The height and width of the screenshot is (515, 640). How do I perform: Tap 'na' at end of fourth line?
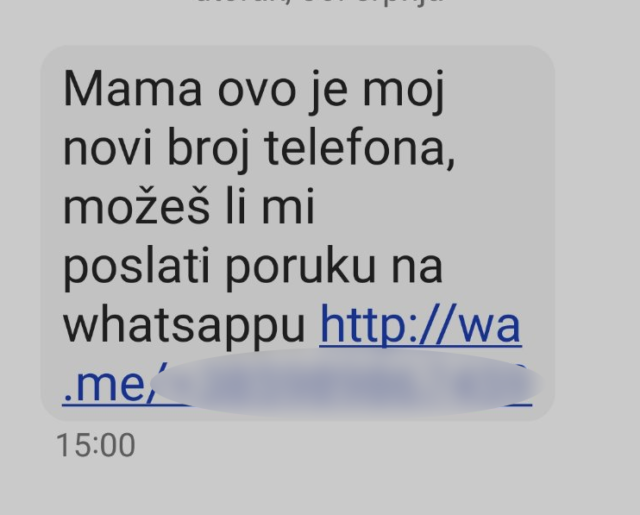coord(417,269)
